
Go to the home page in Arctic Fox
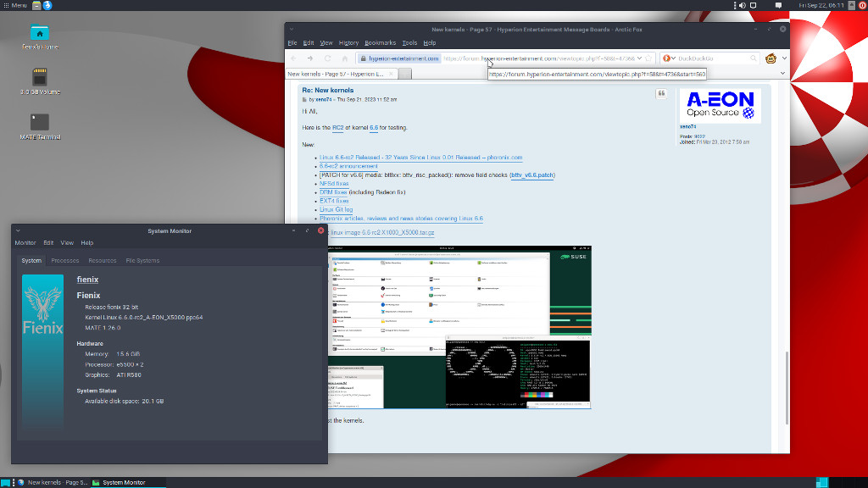345,58
